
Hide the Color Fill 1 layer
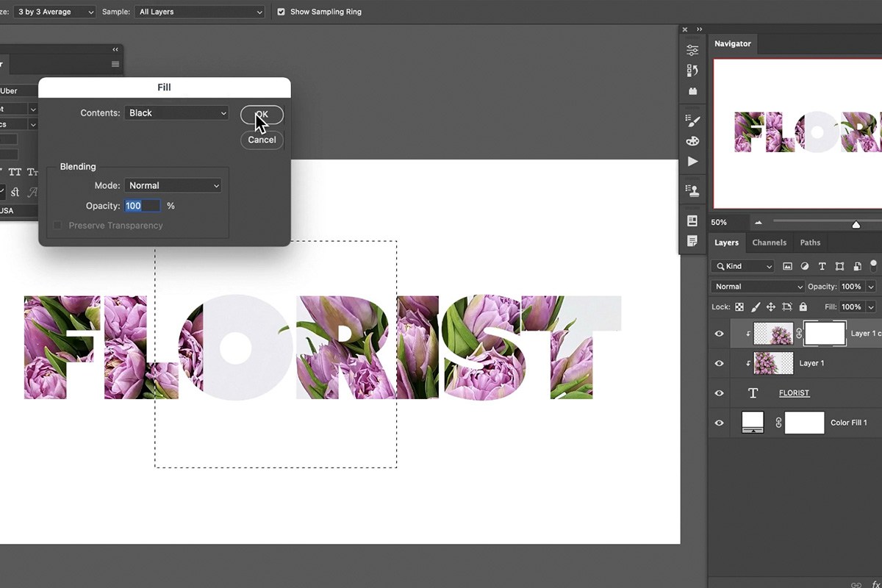[719, 423]
